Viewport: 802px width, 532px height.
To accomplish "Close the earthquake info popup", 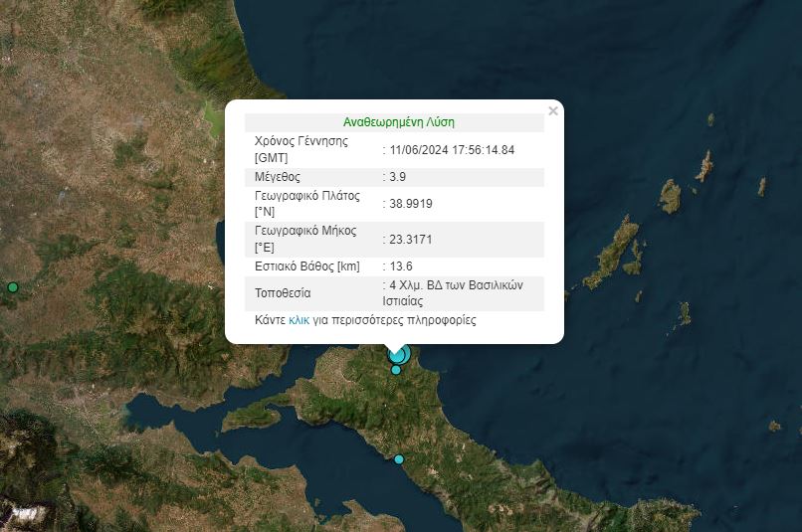I will click(553, 111).
